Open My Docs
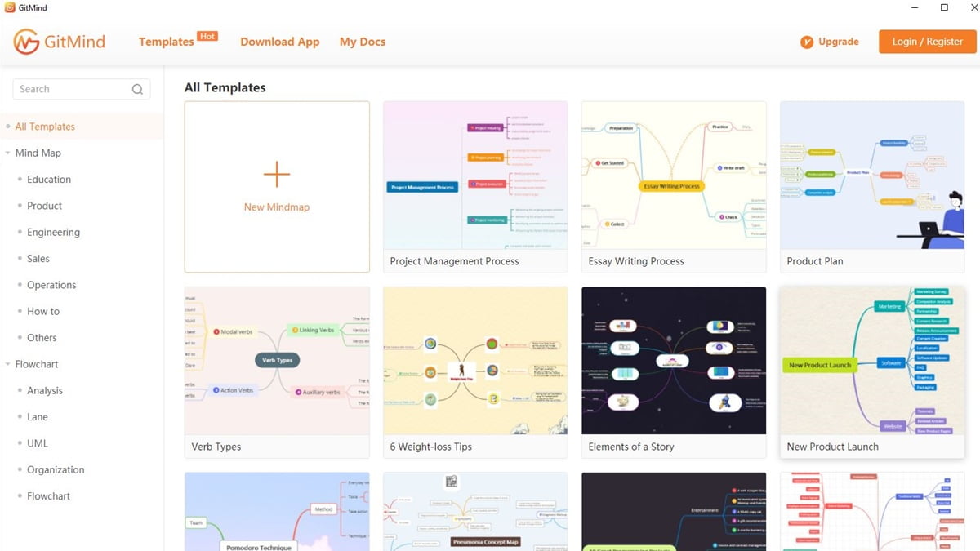Viewport: 980px width, 551px height. pyautogui.click(x=362, y=42)
